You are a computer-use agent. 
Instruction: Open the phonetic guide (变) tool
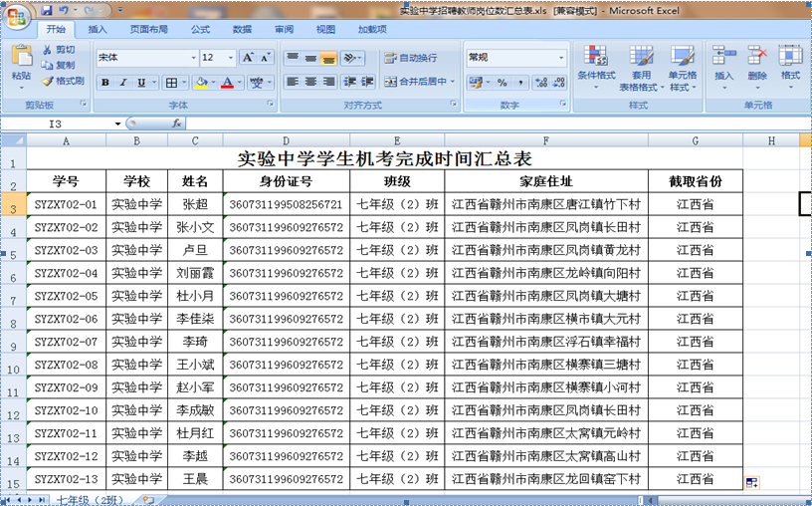(x=256, y=83)
